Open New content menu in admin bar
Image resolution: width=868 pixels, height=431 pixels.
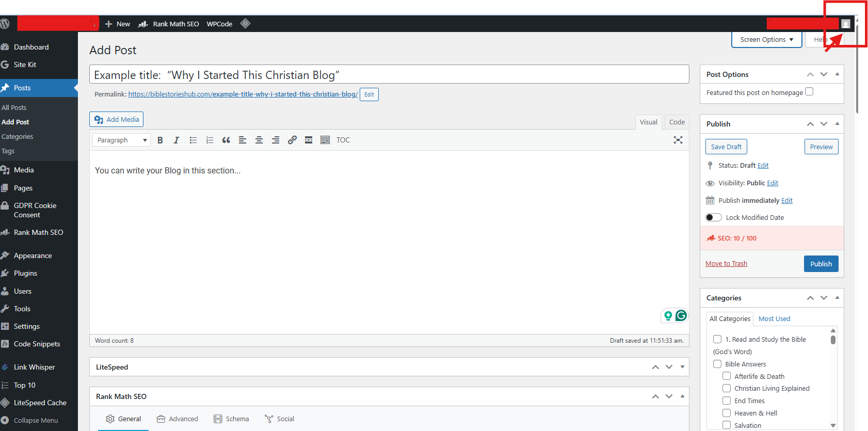[118, 24]
